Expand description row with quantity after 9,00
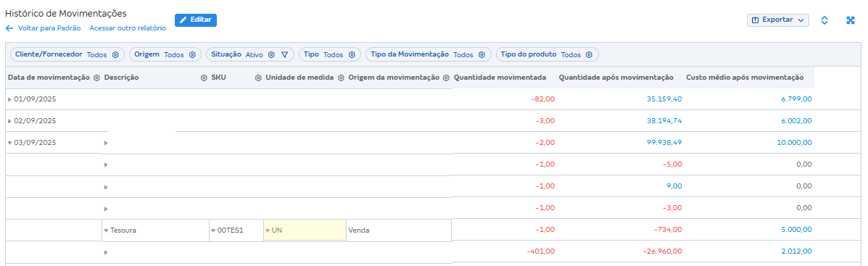Image resolution: width=868 pixels, height=266 pixels. point(106,187)
